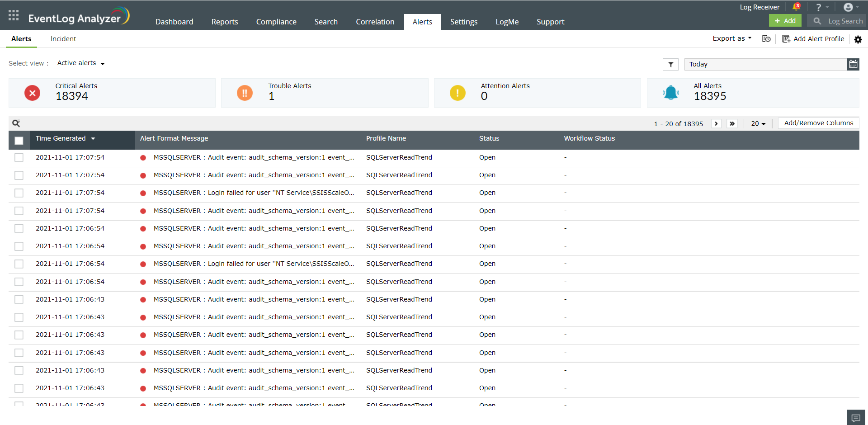
Task: Open the Export as dropdown
Action: 732,38
